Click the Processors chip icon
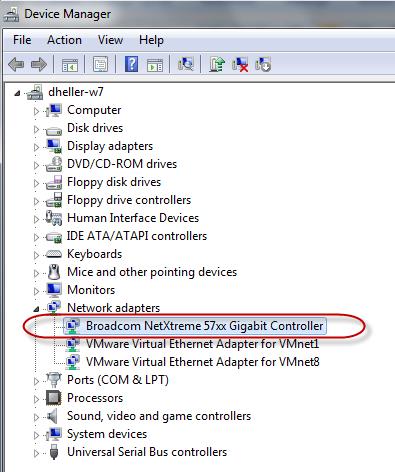 pyautogui.click(x=54, y=398)
